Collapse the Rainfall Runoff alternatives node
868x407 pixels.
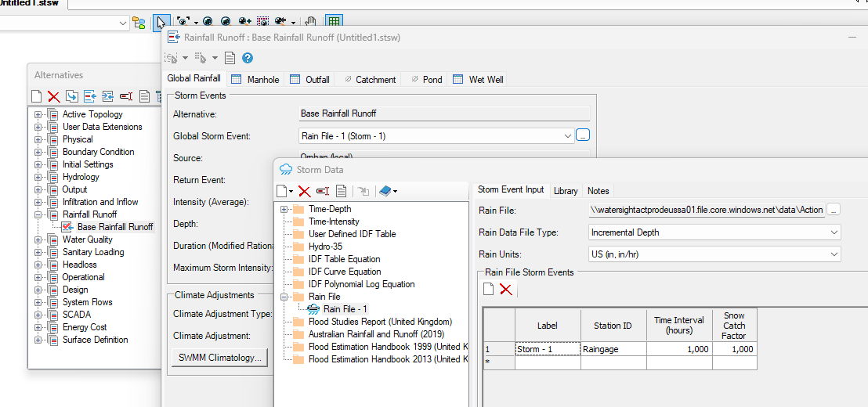(38, 214)
